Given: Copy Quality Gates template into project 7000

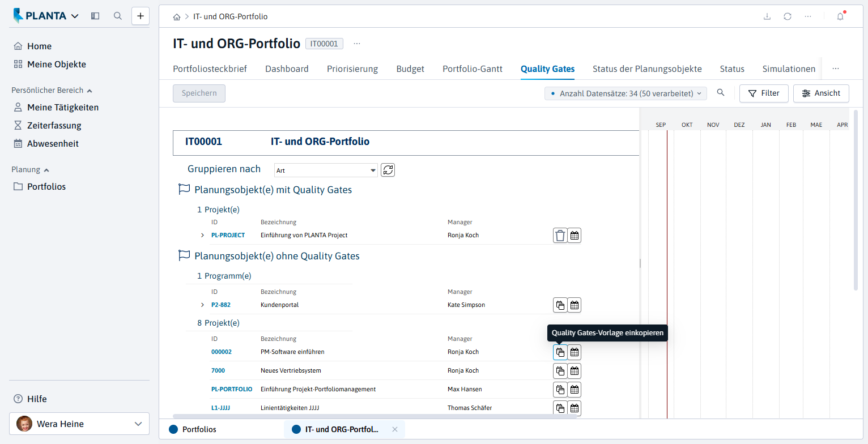Looking at the screenshot, I should click(x=560, y=371).
